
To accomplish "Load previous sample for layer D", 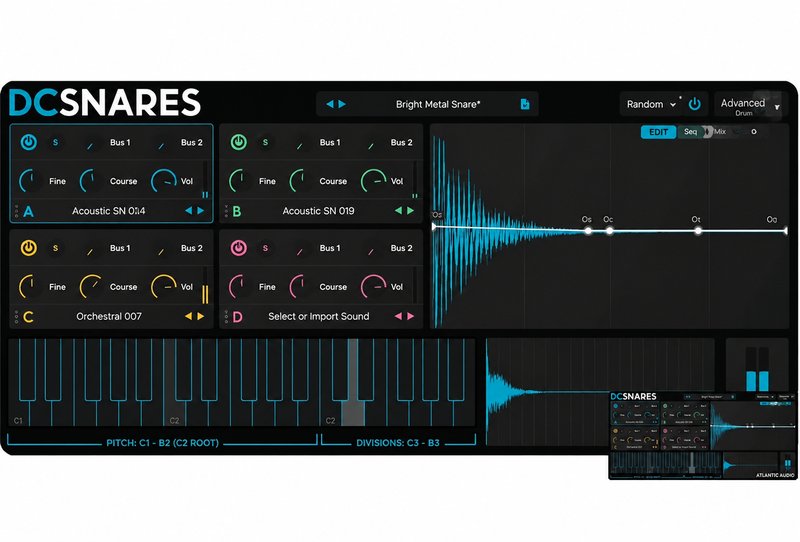I will pos(398,316).
